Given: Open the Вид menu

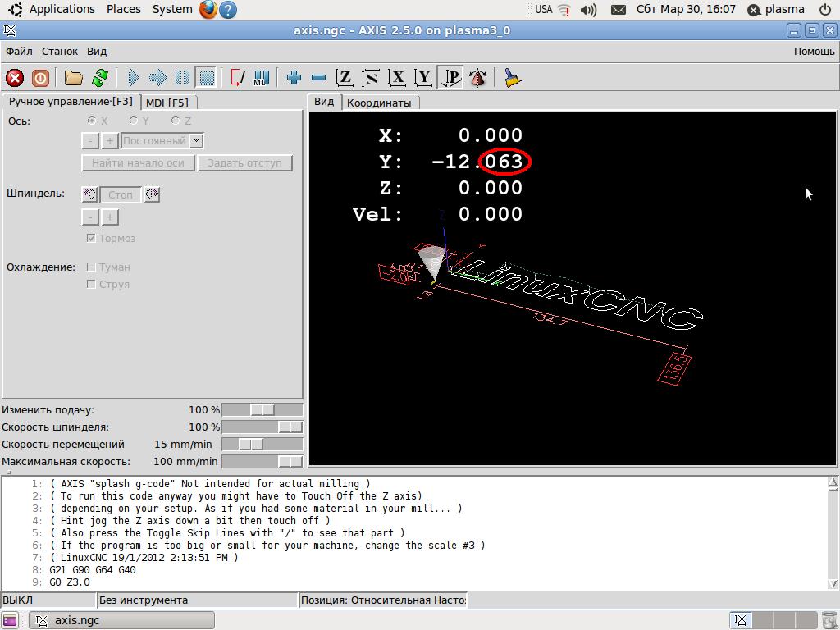Looking at the screenshot, I should [97, 52].
